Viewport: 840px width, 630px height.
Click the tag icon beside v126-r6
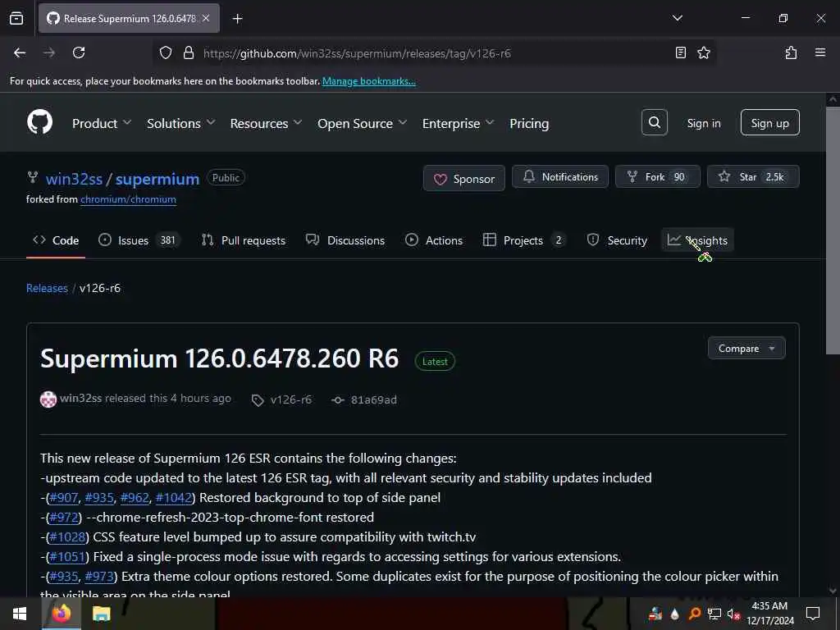(x=258, y=400)
